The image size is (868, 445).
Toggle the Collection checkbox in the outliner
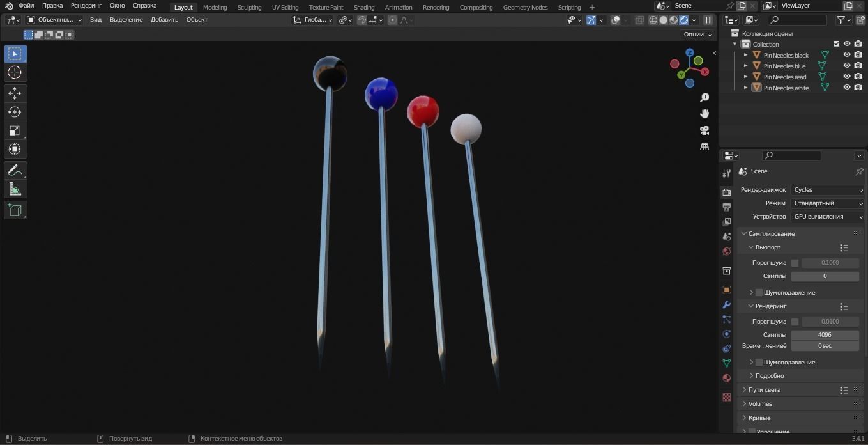(836, 44)
